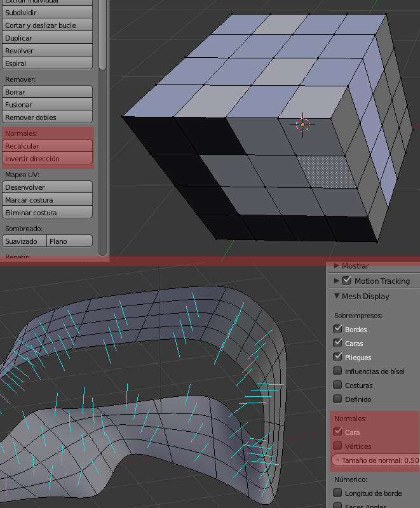Click the Borrar button

click(x=47, y=92)
